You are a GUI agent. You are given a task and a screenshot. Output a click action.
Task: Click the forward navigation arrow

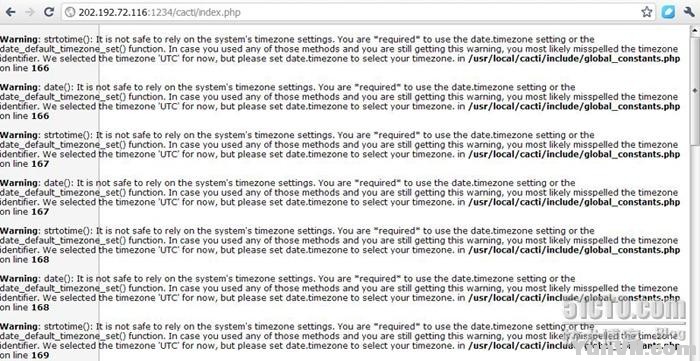[30, 12]
